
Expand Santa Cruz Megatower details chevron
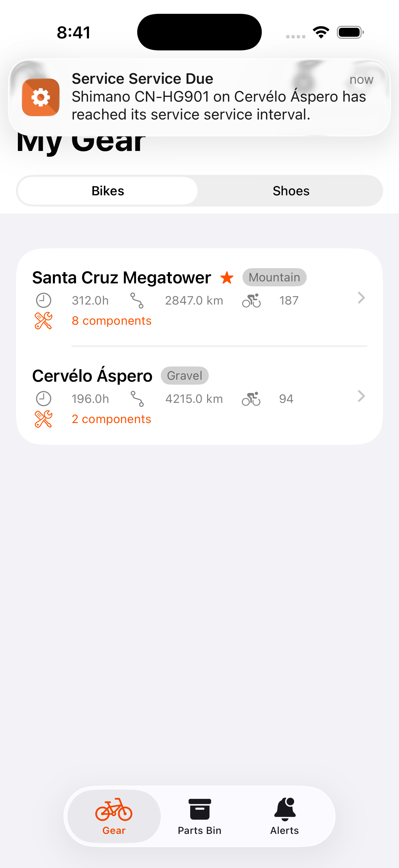click(x=361, y=298)
